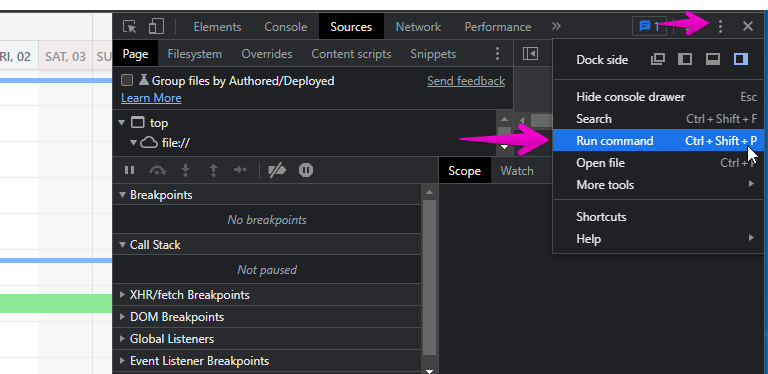
Task: Click the step over debugger icon
Action: pos(158,170)
